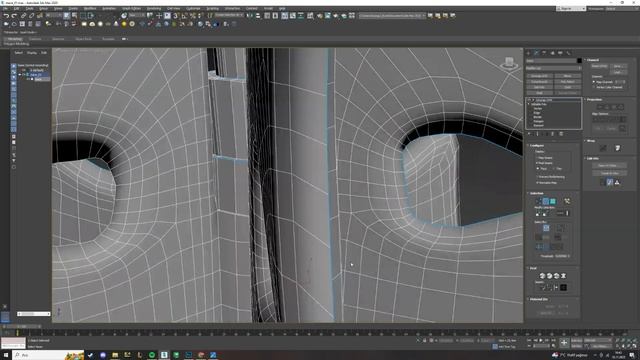Open the Graph Editors menu
Image resolution: width=640 pixels, height=360 pixels.
coord(131,9)
